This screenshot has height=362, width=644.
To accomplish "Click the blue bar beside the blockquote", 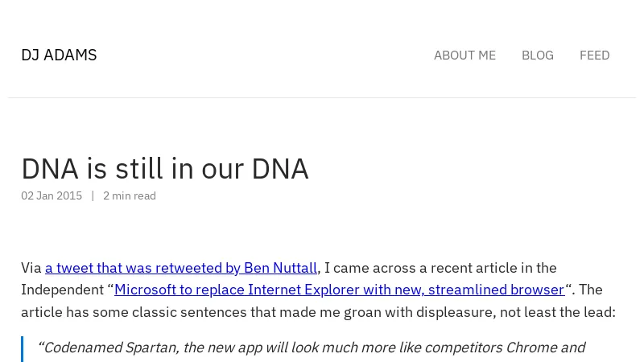I will click(x=23, y=348).
